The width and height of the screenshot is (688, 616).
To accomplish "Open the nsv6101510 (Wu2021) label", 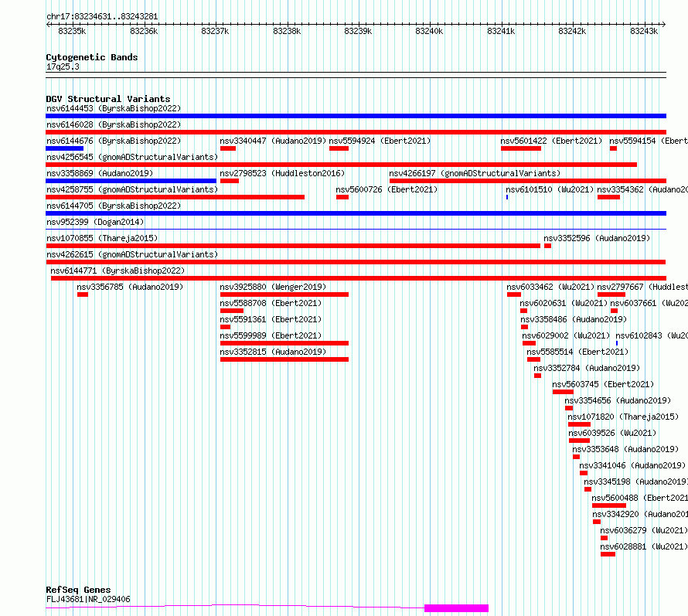I will (x=550, y=189).
